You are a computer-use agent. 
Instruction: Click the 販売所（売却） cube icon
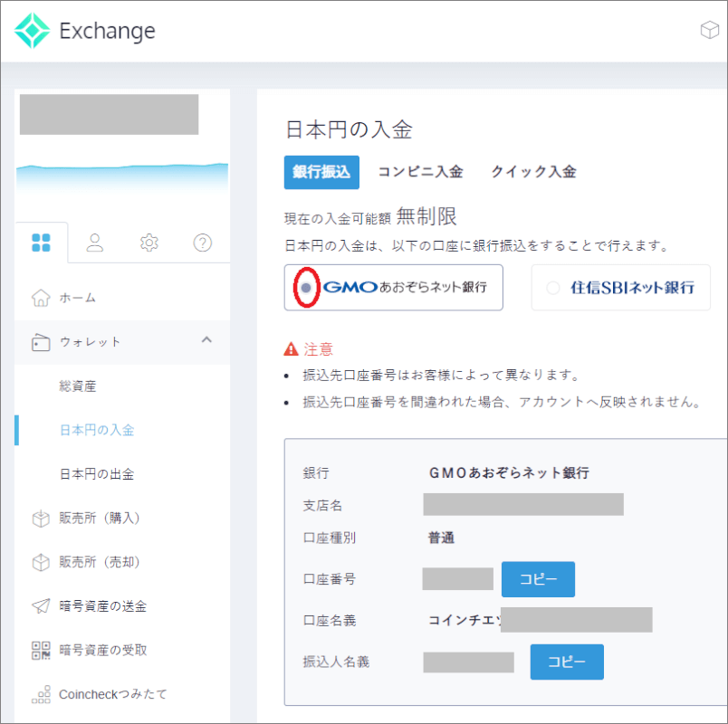point(41,562)
